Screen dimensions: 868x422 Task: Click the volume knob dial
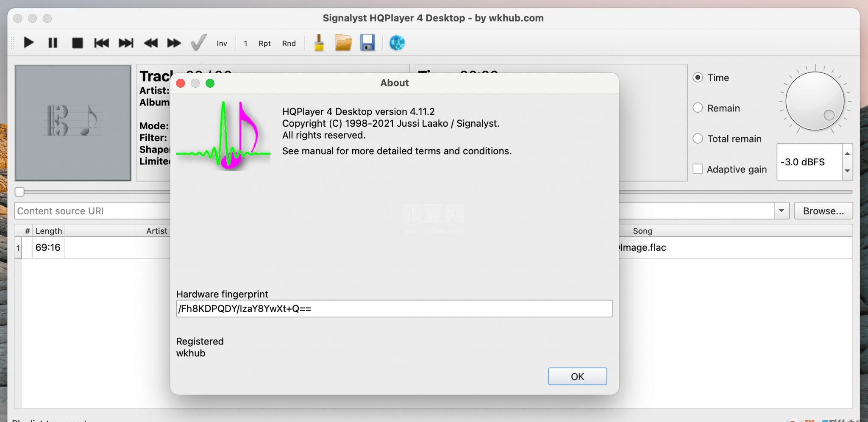click(x=815, y=101)
